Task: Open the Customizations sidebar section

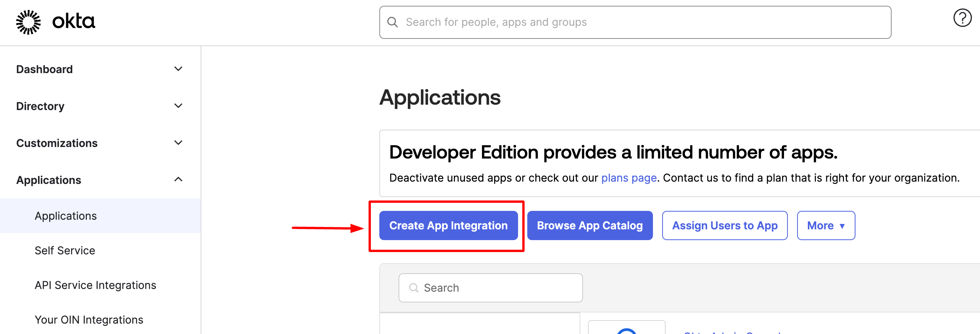Action: (x=100, y=143)
